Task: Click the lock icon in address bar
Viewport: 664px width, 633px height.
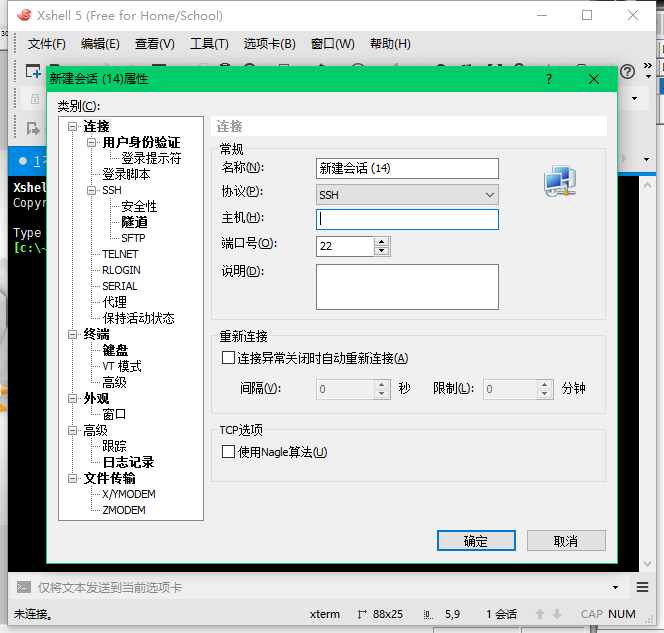Action: pyautogui.click(x=35, y=99)
